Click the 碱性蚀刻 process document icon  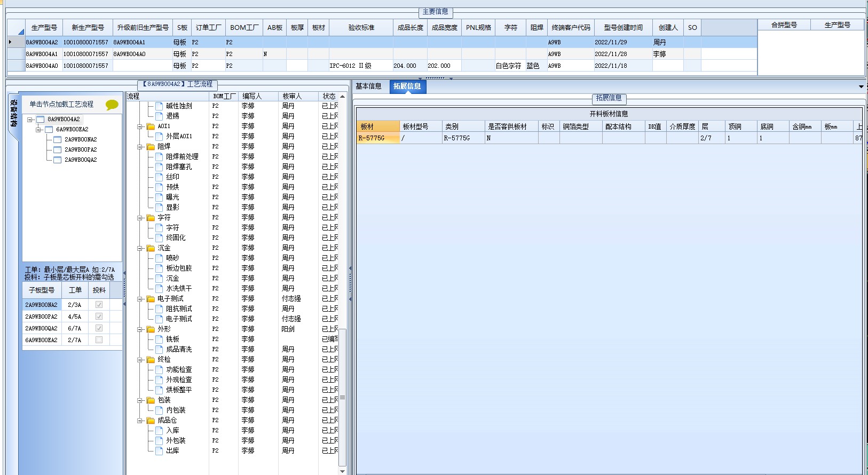coord(159,106)
